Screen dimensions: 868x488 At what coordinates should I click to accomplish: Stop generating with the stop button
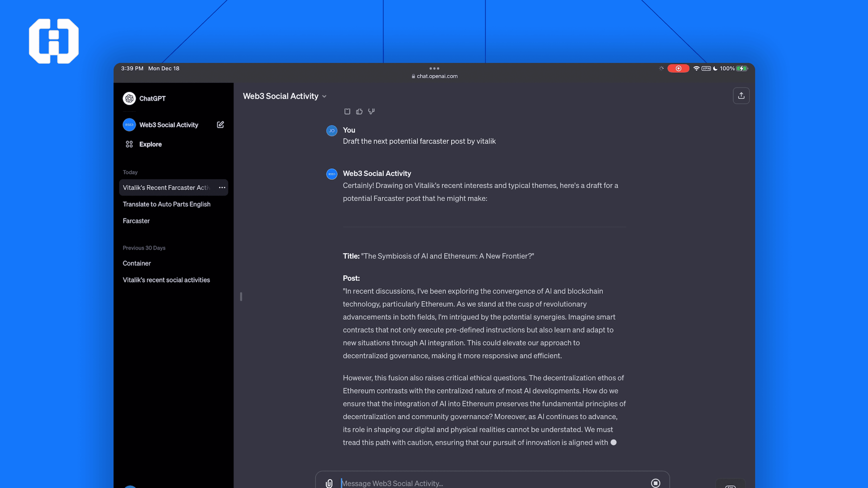pyautogui.click(x=655, y=483)
